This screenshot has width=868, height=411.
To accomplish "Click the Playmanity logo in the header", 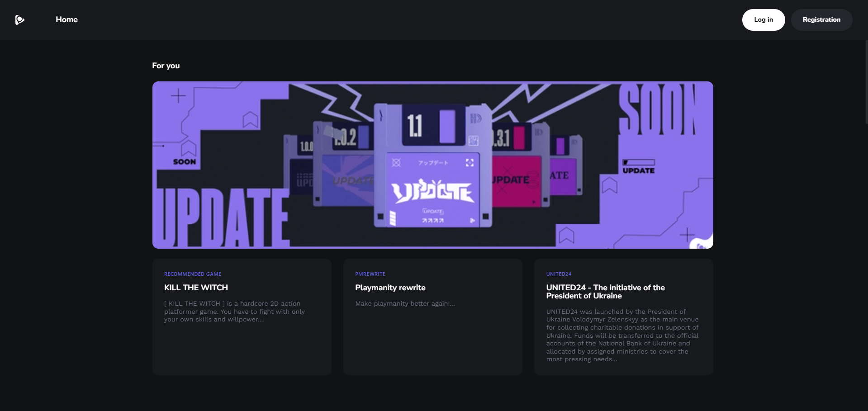I will point(19,19).
